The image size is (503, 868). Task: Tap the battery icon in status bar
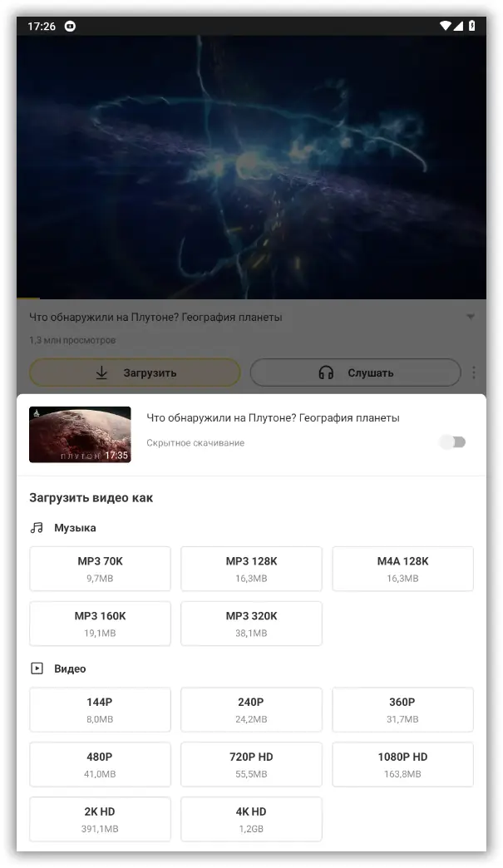(471, 27)
